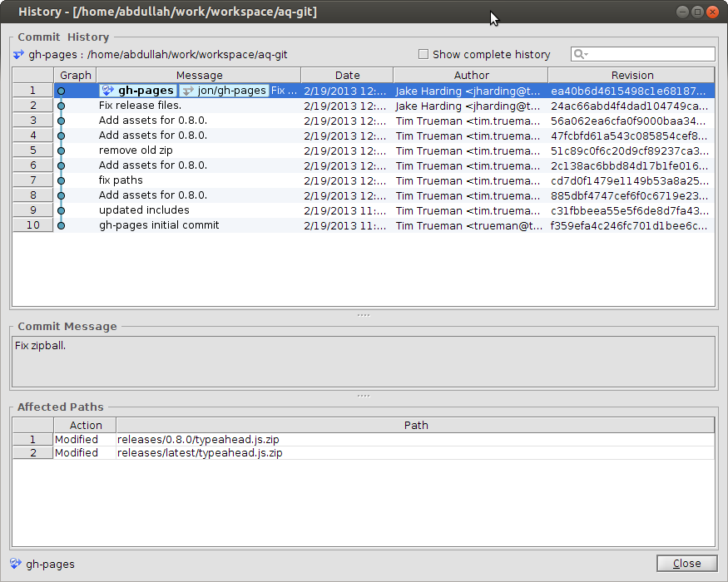Minimize the History window
This screenshot has height=582, width=728.
(x=682, y=12)
